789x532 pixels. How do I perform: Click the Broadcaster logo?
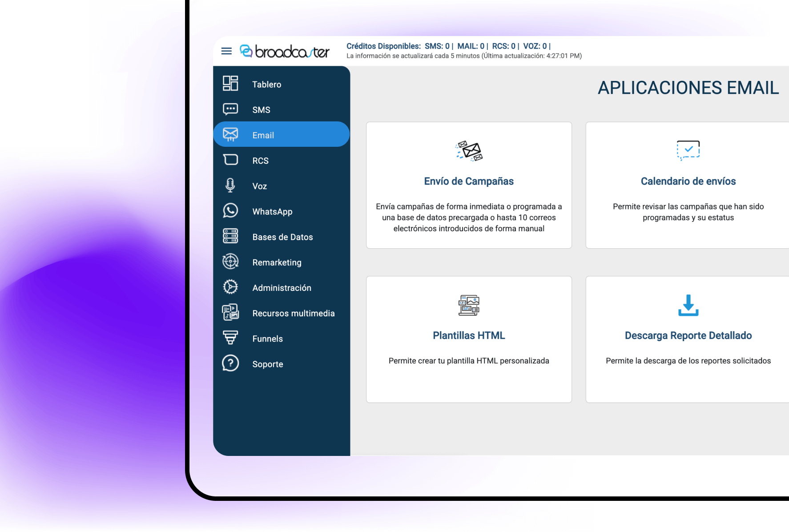click(x=285, y=52)
